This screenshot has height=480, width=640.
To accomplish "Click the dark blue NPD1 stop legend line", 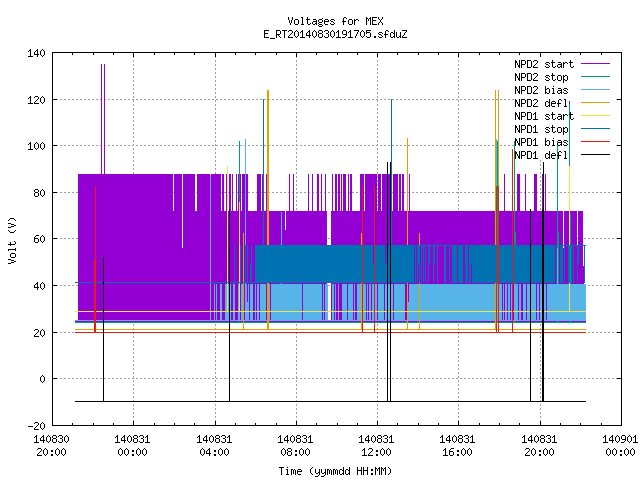I will point(596,129).
